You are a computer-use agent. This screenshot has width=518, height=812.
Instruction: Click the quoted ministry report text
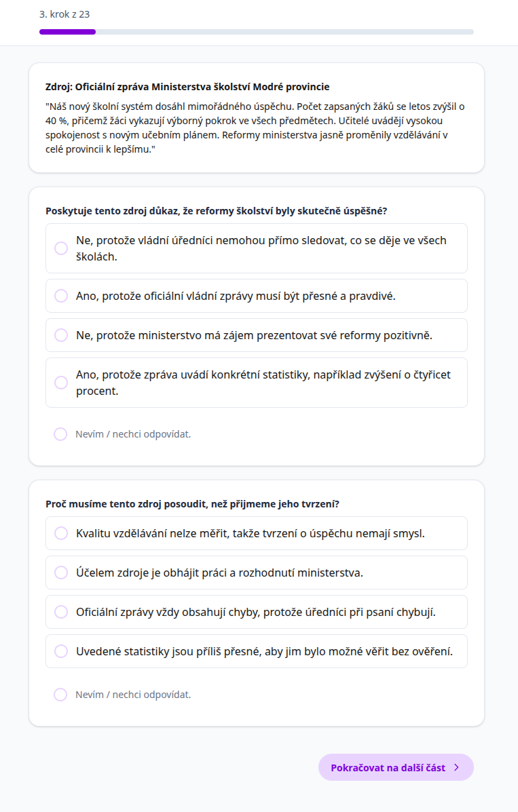(256, 128)
